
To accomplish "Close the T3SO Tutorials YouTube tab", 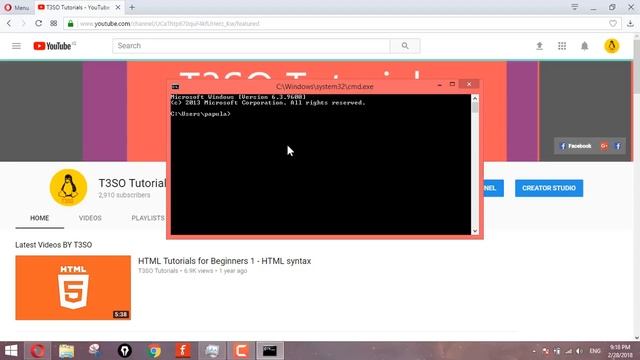I will click(x=118, y=7).
